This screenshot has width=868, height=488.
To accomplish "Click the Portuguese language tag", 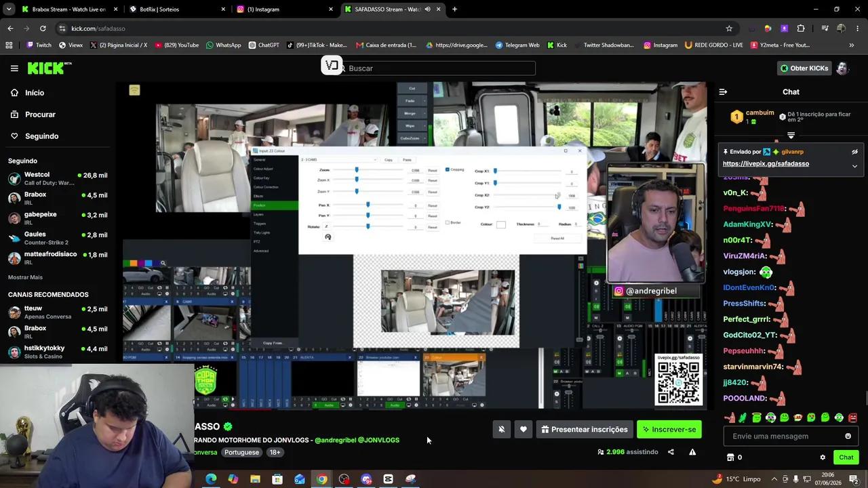I will [x=241, y=452].
